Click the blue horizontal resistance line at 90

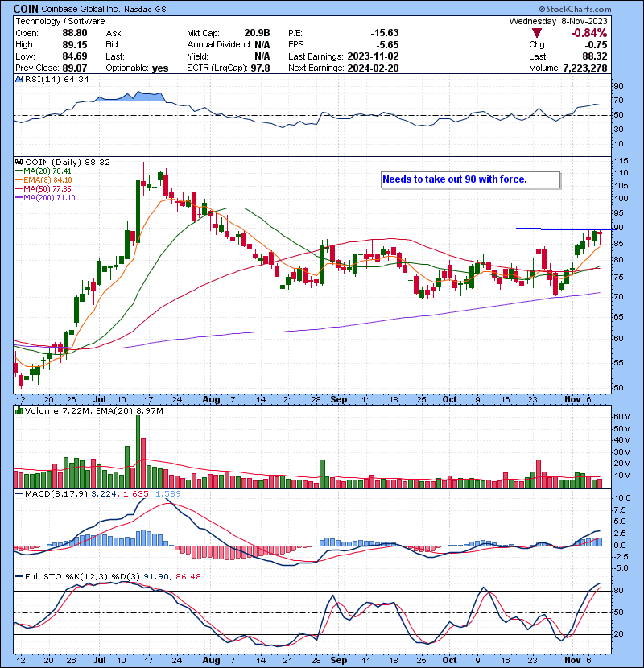[x=565, y=229]
